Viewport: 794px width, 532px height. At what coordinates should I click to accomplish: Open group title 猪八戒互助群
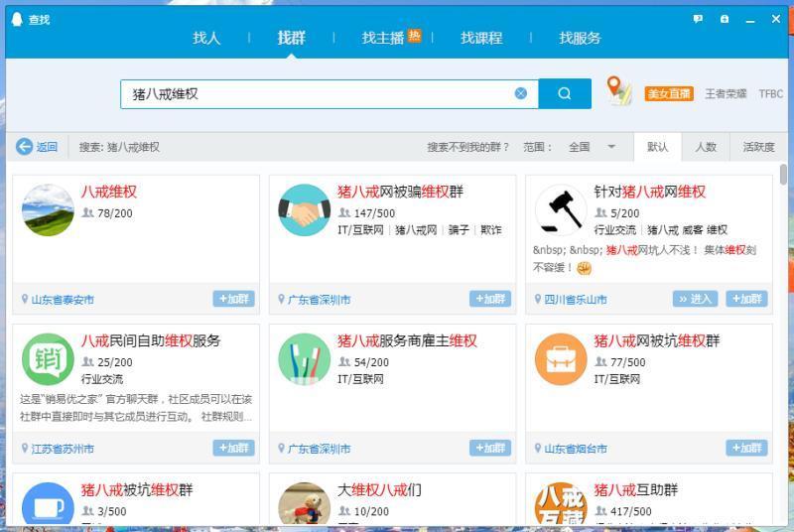pyautogui.click(x=635, y=489)
